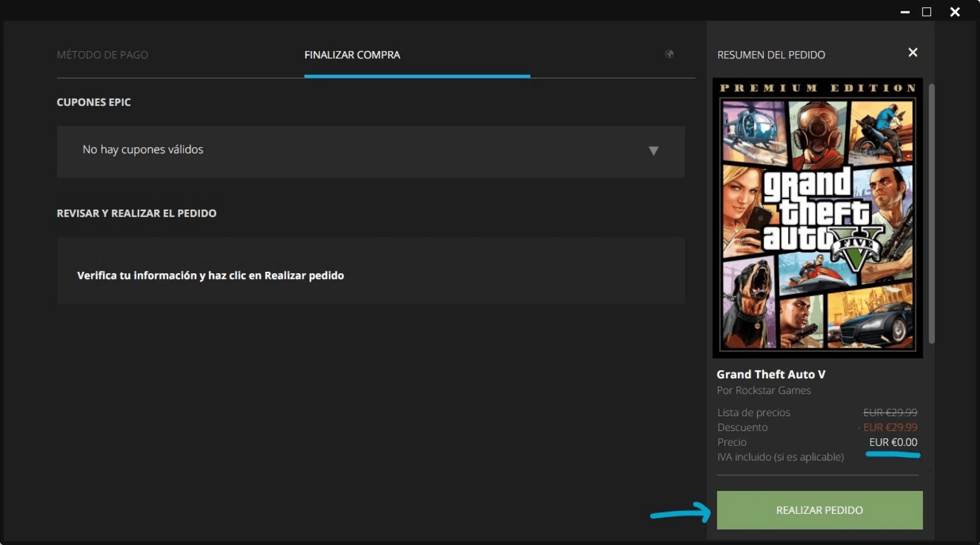Maximize the checkout window
Screen dimensions: 980x545
pos(926,12)
